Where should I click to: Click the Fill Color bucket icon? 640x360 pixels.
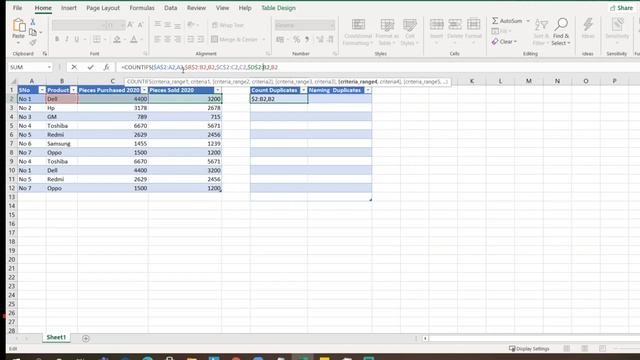pyautogui.click(x=117, y=40)
